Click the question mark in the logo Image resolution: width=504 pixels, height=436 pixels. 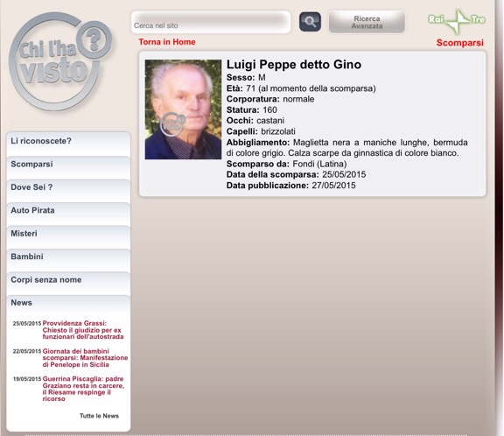click(94, 40)
